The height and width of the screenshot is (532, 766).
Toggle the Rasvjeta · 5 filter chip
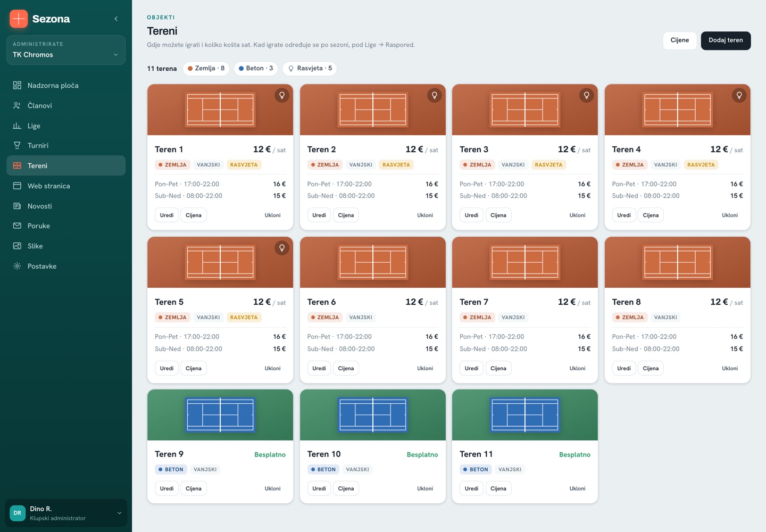coord(310,68)
